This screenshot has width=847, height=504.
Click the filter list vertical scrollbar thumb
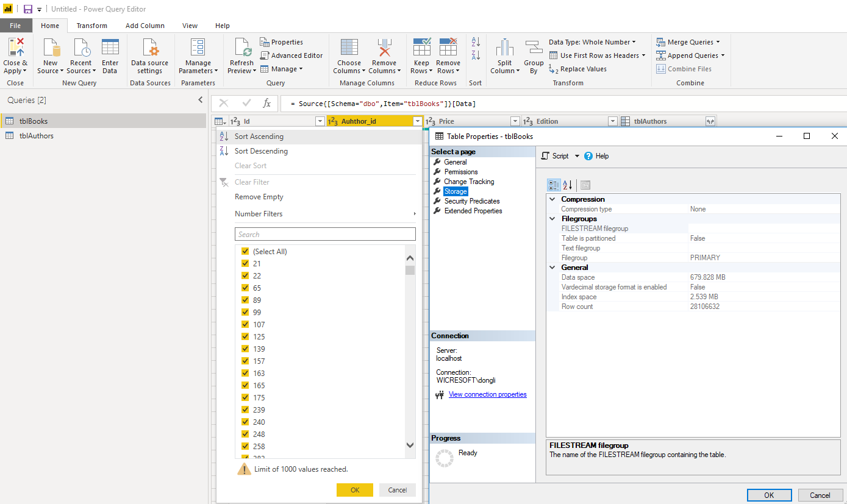point(410,270)
